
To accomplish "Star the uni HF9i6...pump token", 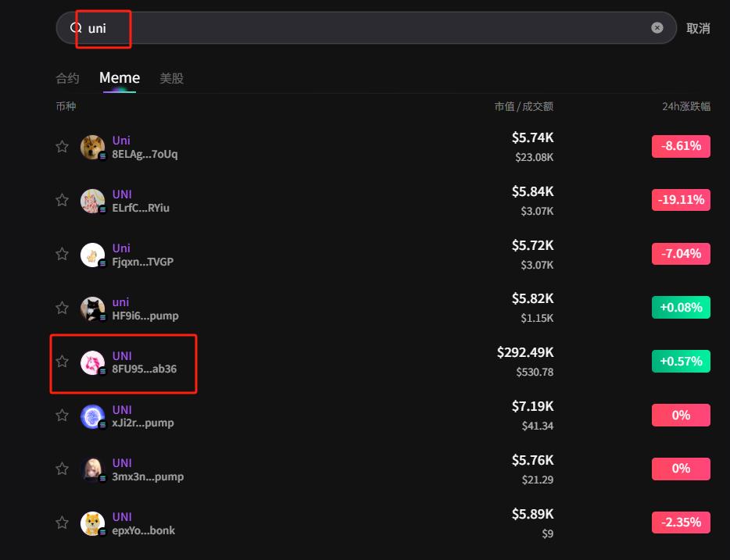I will 62,309.
